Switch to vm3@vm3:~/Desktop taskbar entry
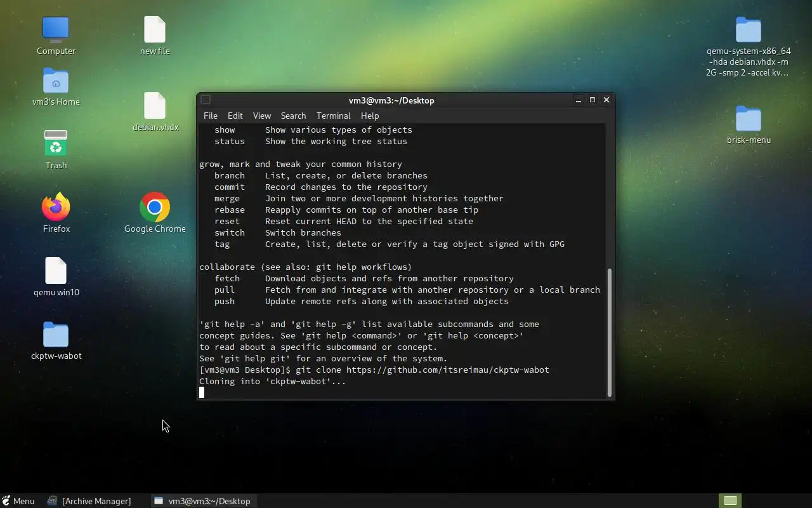This screenshot has width=812, height=508. click(203, 501)
